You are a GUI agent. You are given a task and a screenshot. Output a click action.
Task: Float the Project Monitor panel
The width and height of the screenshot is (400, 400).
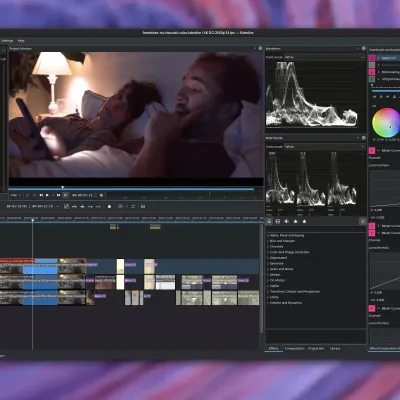pyautogui.click(x=255, y=48)
